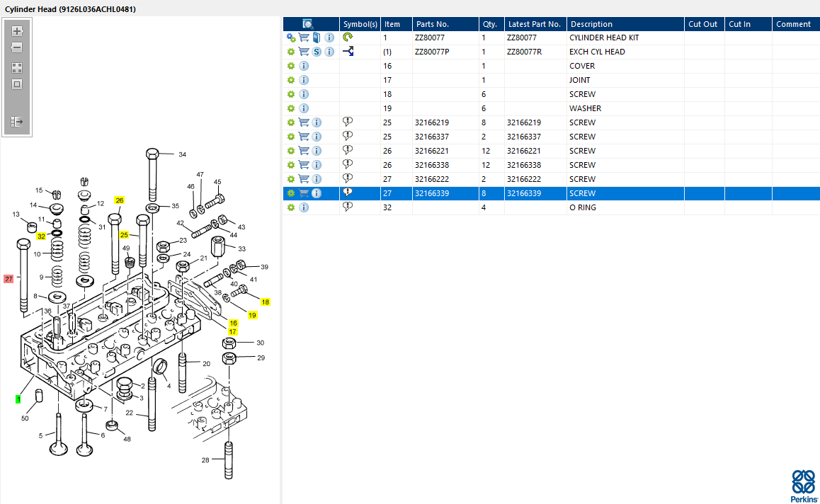Image resolution: width=820 pixels, height=504 pixels.
Task: Zoom out of the parts diagram
Action: click(x=17, y=47)
